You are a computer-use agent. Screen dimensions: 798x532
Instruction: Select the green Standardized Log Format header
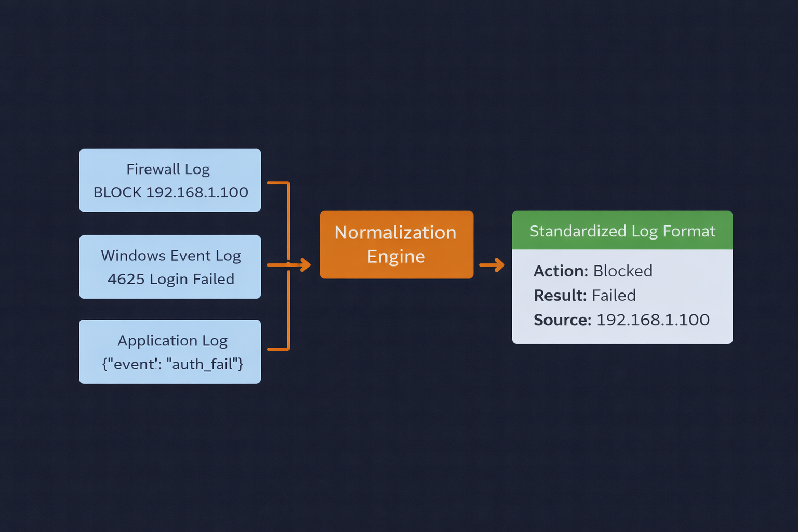click(622, 231)
